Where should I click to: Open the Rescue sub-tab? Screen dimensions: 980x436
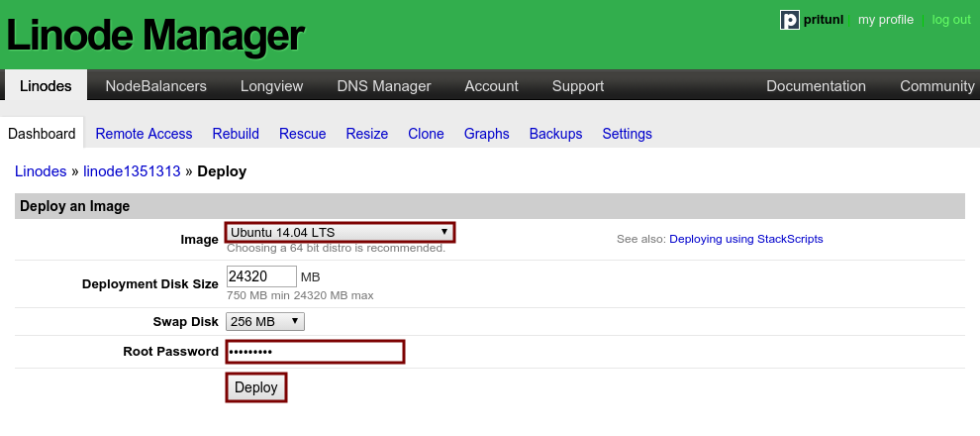click(303, 134)
